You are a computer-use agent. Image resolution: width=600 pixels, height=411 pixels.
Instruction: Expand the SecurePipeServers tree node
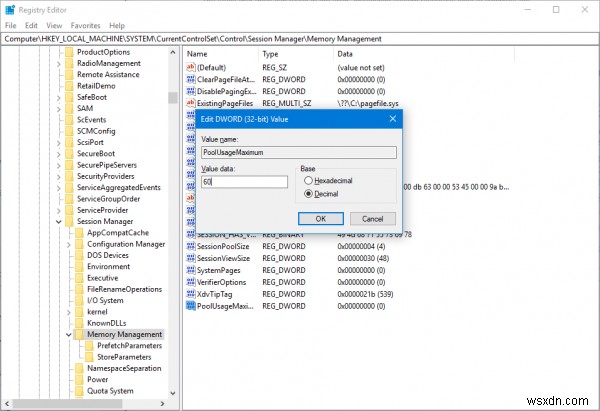pyautogui.click(x=59, y=166)
